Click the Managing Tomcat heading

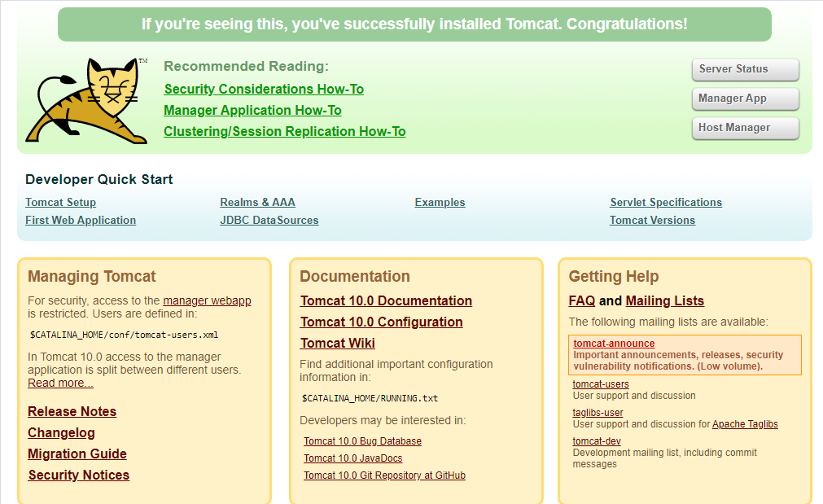[92, 276]
